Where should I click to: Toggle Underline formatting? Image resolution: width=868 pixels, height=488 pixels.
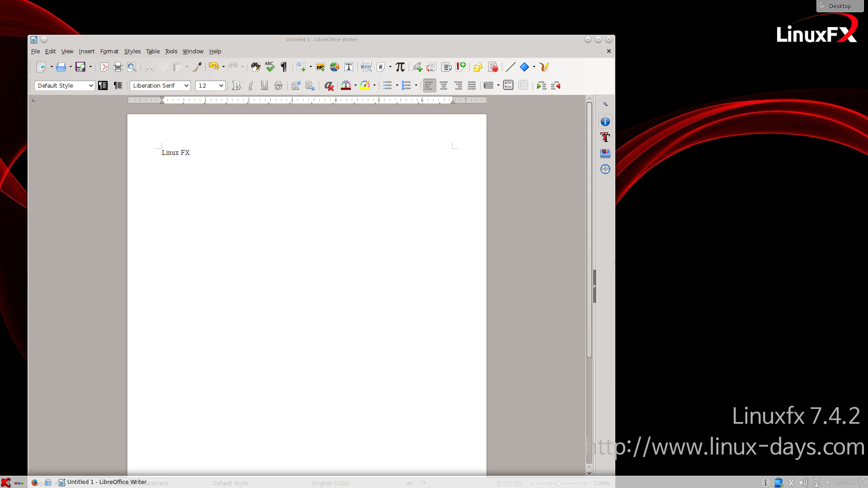[264, 85]
